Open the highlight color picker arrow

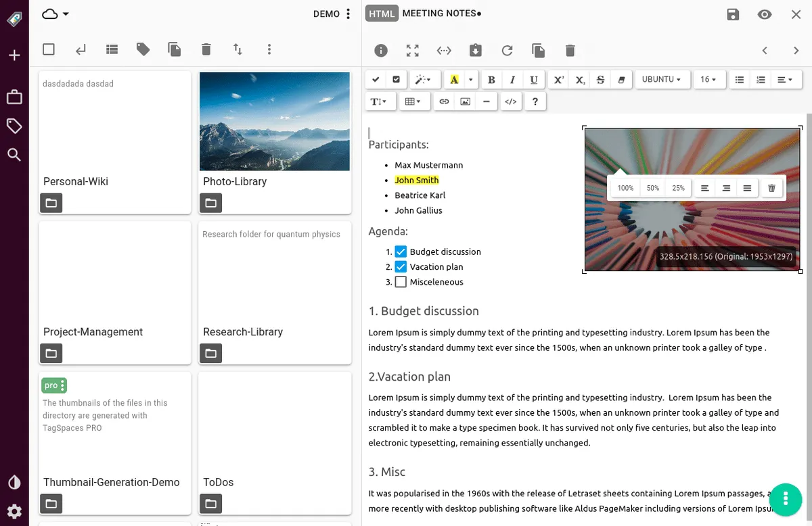tap(471, 80)
